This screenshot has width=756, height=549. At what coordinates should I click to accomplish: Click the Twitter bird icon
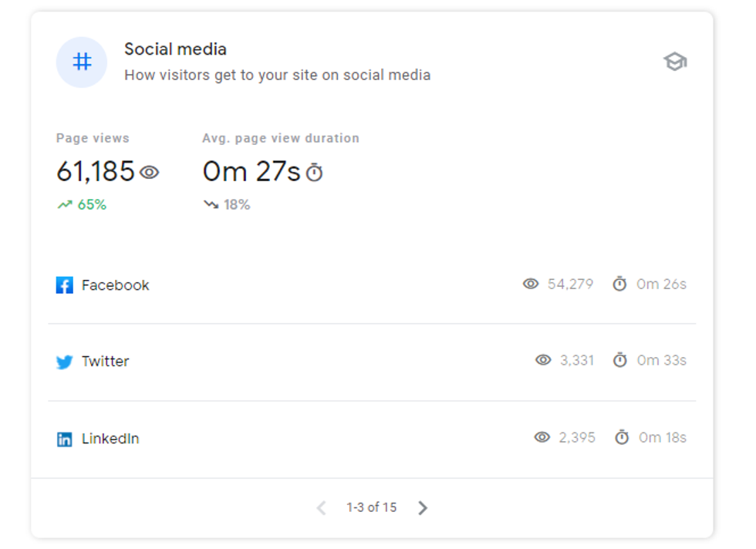point(65,362)
